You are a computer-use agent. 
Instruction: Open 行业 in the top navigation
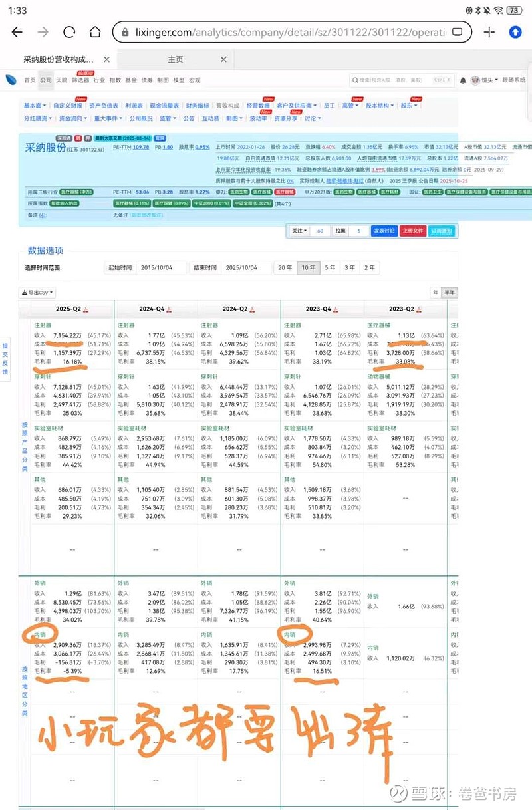(99, 80)
